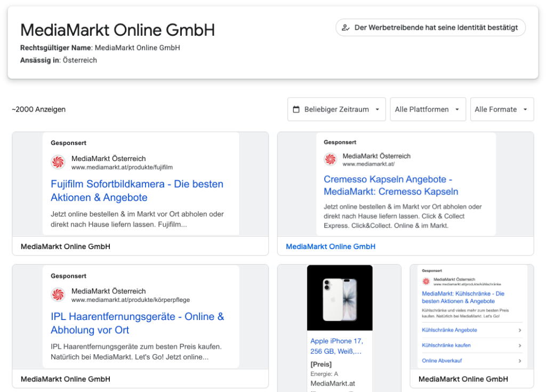The width and height of the screenshot is (546, 392).
Task: Click MediaMarkt Österreich name in Cremesso ad
Action: 376,156
